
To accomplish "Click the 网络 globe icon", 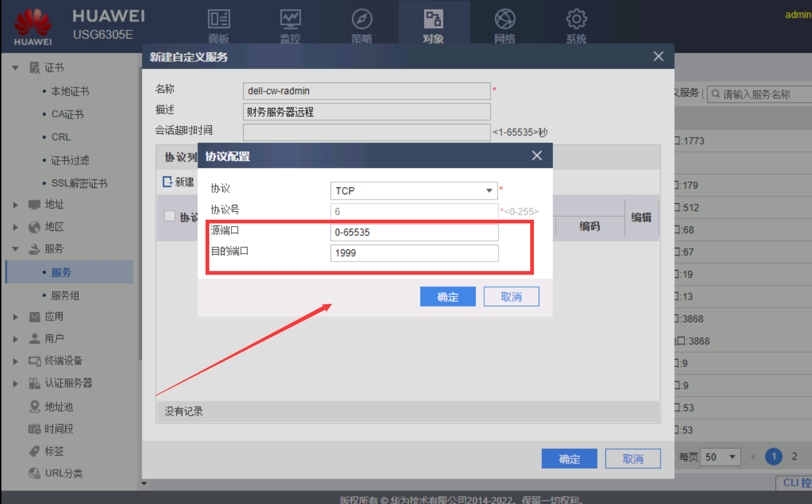I will coord(504,20).
